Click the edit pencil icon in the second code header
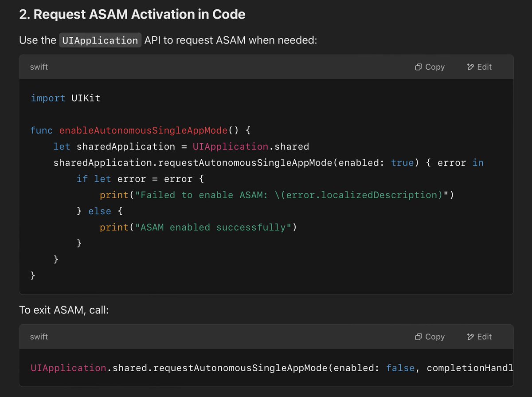 pos(470,337)
